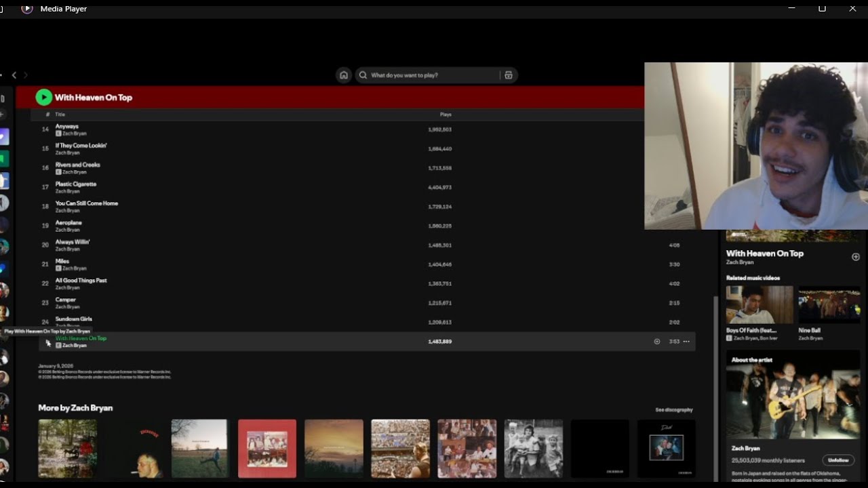Viewport: 868px width, 488px height.
Task: Sort by the Plays column header
Action: [x=446, y=115]
